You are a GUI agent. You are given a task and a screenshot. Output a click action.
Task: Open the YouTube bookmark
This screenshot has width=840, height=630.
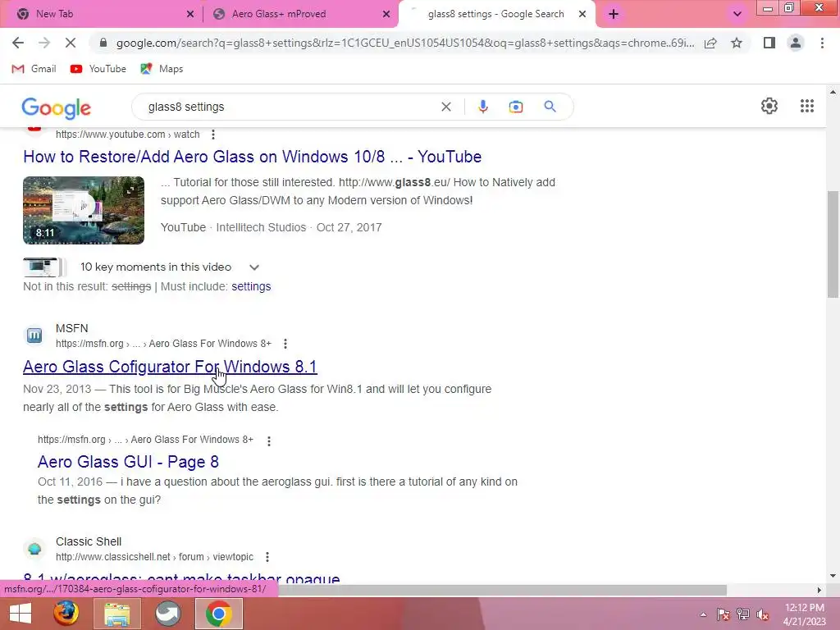(x=98, y=69)
